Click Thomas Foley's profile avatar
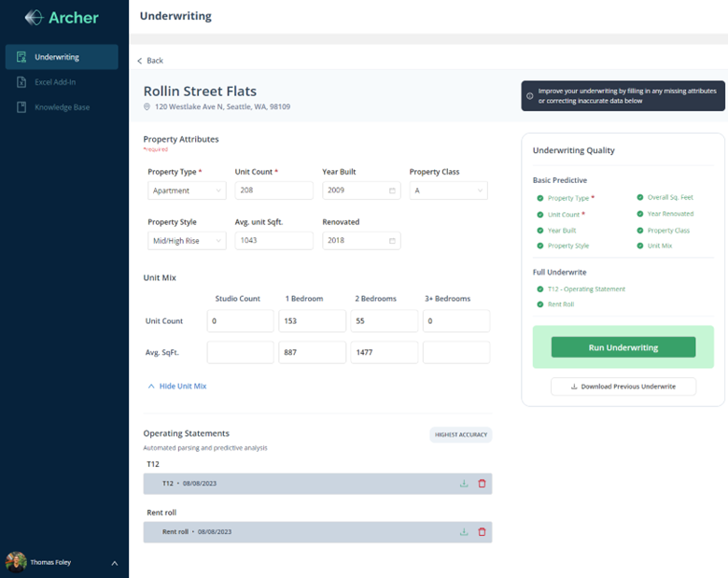Viewport: 728px width, 578px height. 16,562
